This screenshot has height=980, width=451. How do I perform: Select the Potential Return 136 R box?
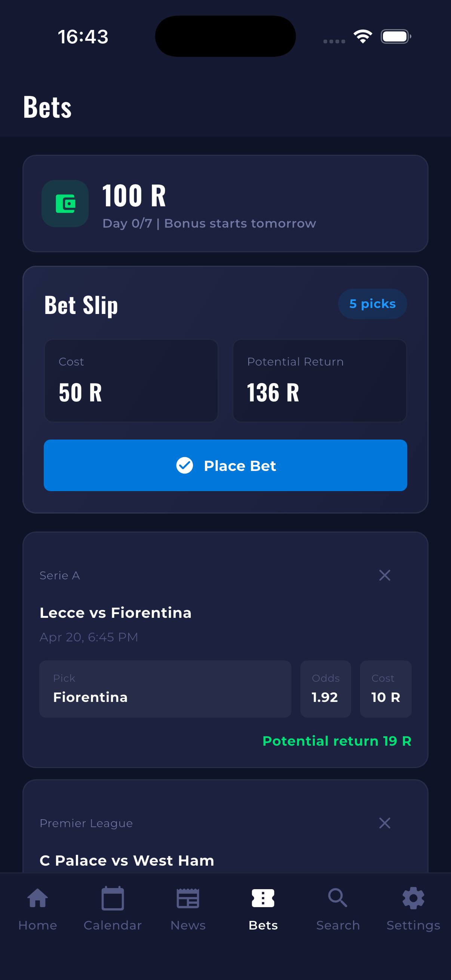(320, 380)
